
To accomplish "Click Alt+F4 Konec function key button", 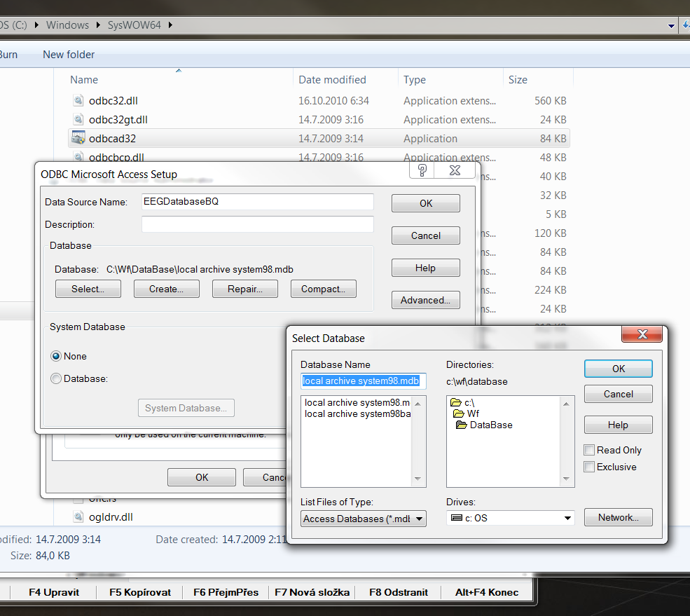I will 487,592.
